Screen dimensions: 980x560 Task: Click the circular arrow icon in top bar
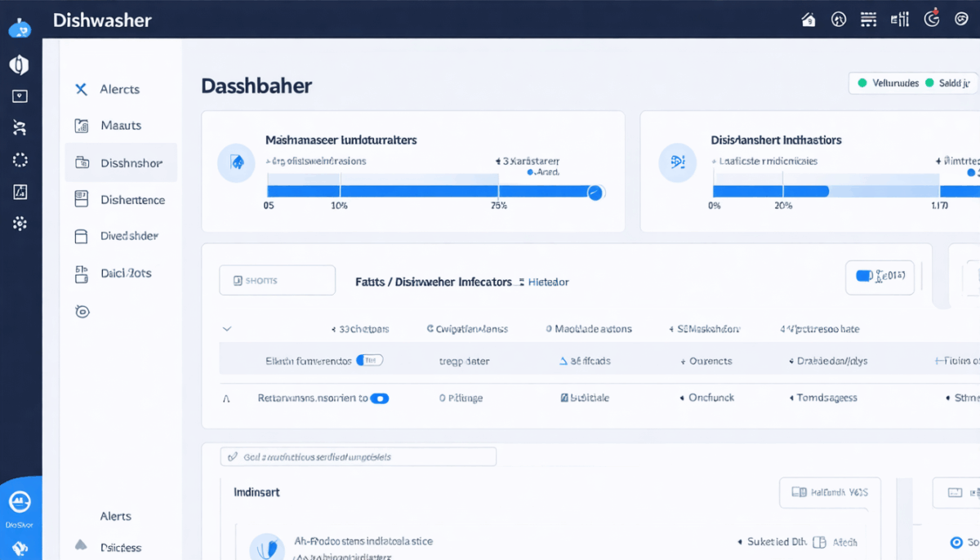pyautogui.click(x=932, y=19)
